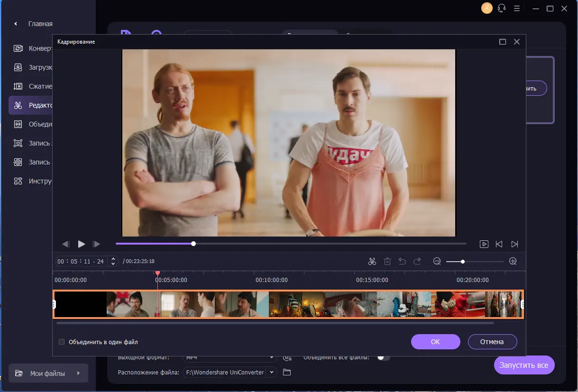The image size is (578, 392).
Task: Zoom out the timeline
Action: [x=437, y=261]
